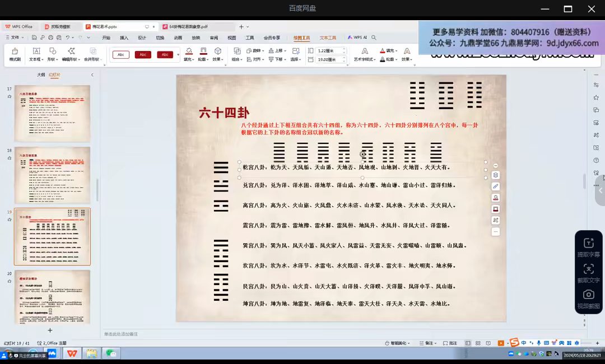Click the WPS AI button
The image size is (605, 364).
click(357, 38)
